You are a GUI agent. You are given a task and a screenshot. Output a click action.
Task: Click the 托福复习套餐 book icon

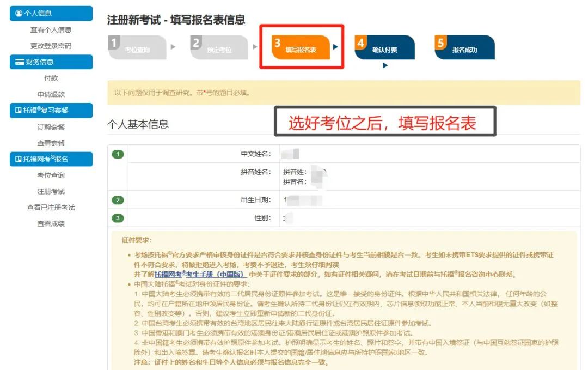[x=17, y=110]
